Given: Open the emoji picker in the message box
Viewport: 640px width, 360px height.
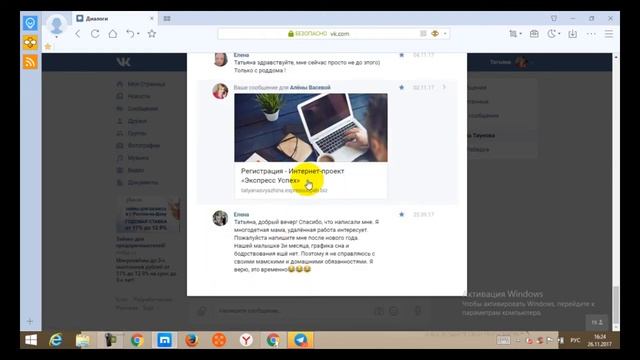Looking at the screenshot, I should pyautogui.click(x=393, y=311).
